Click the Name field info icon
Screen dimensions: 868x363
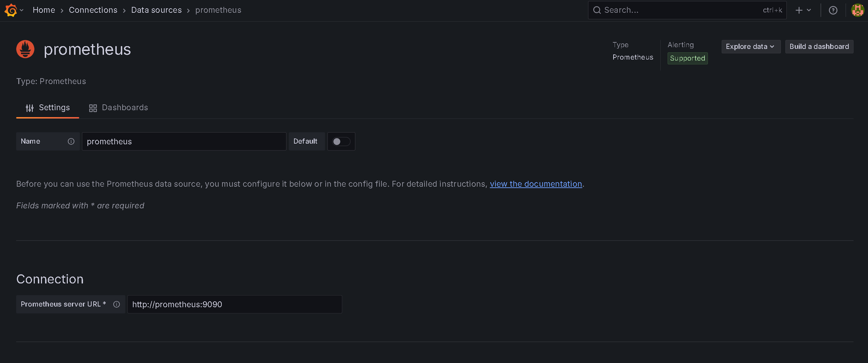tap(71, 141)
